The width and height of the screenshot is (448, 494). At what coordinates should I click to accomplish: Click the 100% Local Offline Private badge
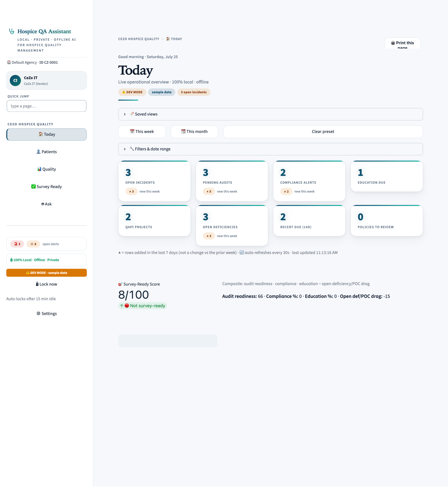47,260
